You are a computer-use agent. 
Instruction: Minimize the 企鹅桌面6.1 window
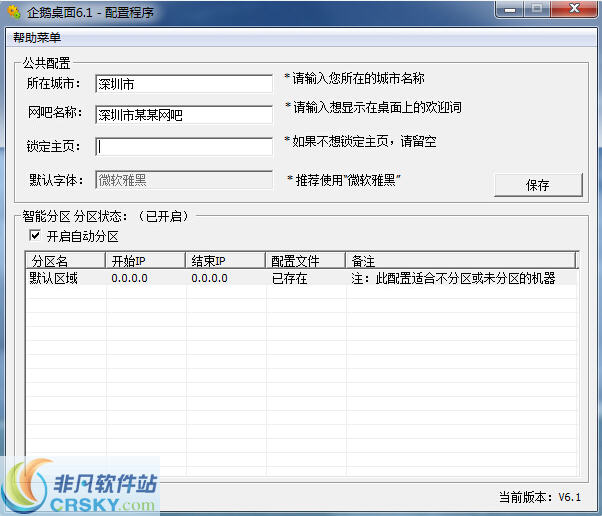[510, 9]
